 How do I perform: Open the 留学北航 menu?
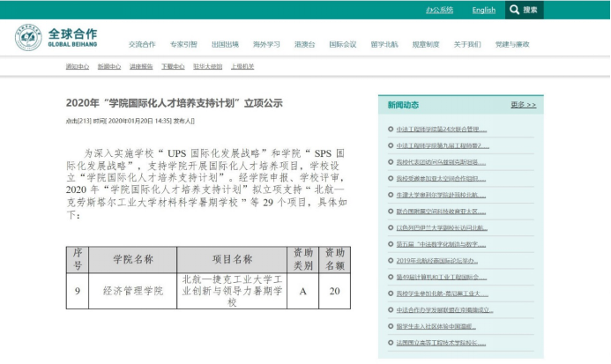(384, 44)
